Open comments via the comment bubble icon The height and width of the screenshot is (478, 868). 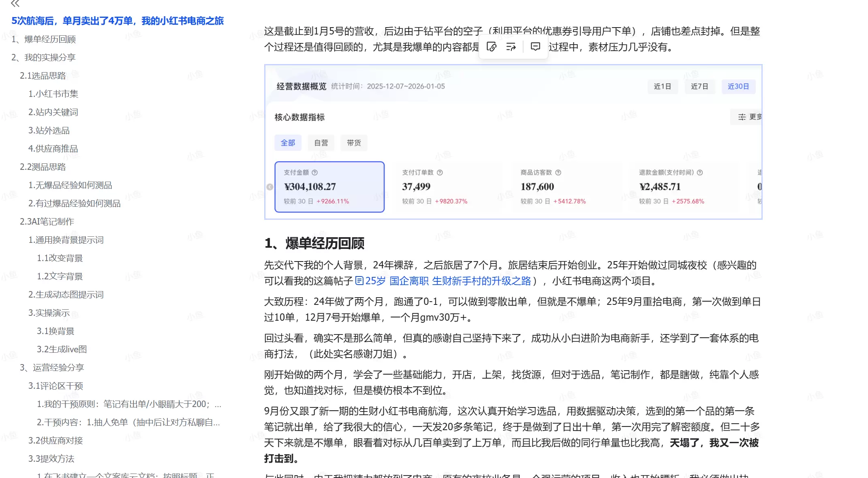coord(535,47)
